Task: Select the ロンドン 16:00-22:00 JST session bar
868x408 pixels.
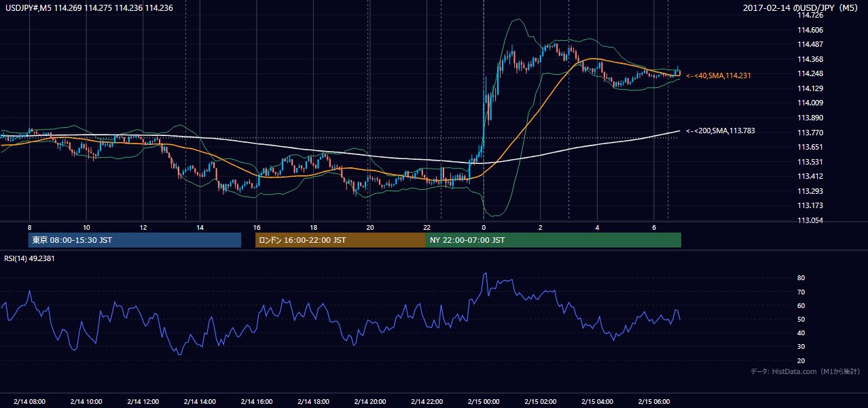Action: point(340,240)
